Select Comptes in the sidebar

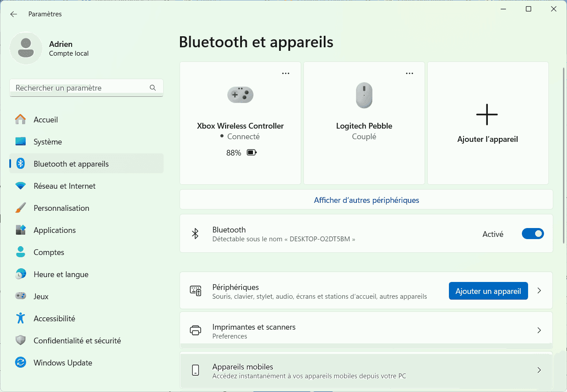tap(86, 252)
